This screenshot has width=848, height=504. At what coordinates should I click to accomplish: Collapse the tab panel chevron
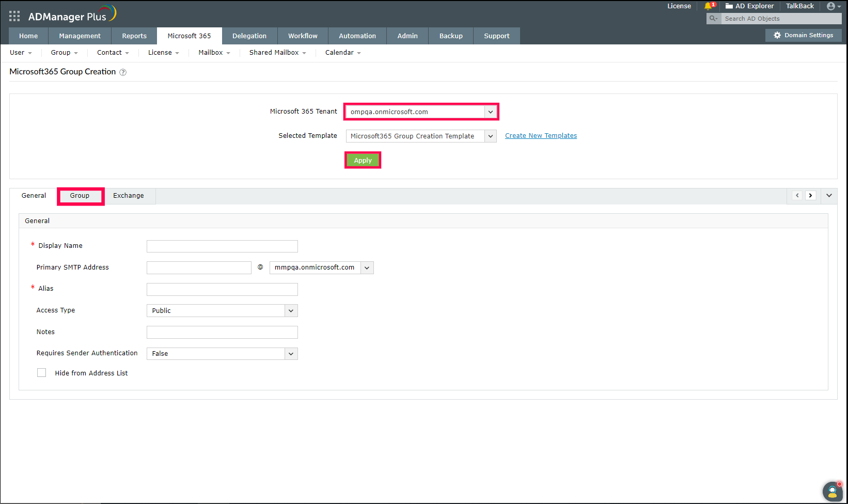click(x=829, y=195)
